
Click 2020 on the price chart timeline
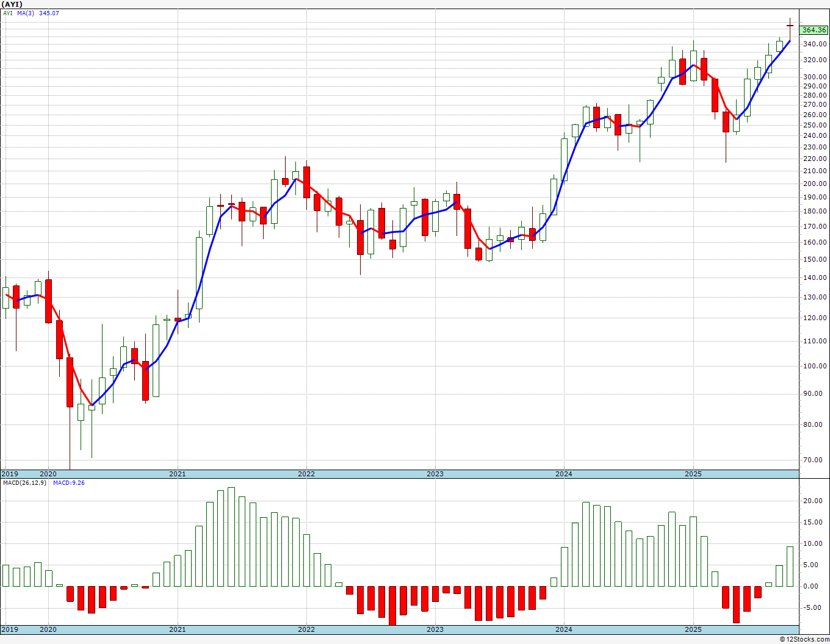pos(48,474)
